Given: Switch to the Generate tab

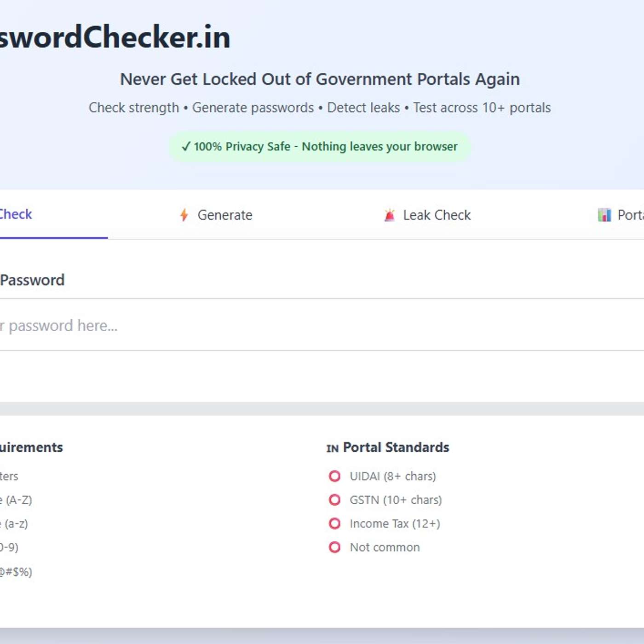Looking at the screenshot, I should point(216,215).
